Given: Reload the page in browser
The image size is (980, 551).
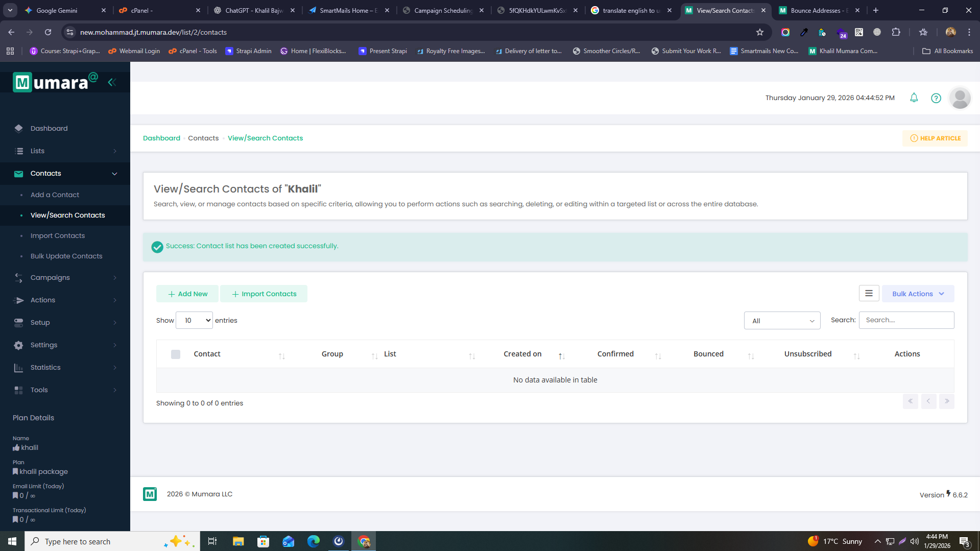Looking at the screenshot, I should click(x=48, y=32).
